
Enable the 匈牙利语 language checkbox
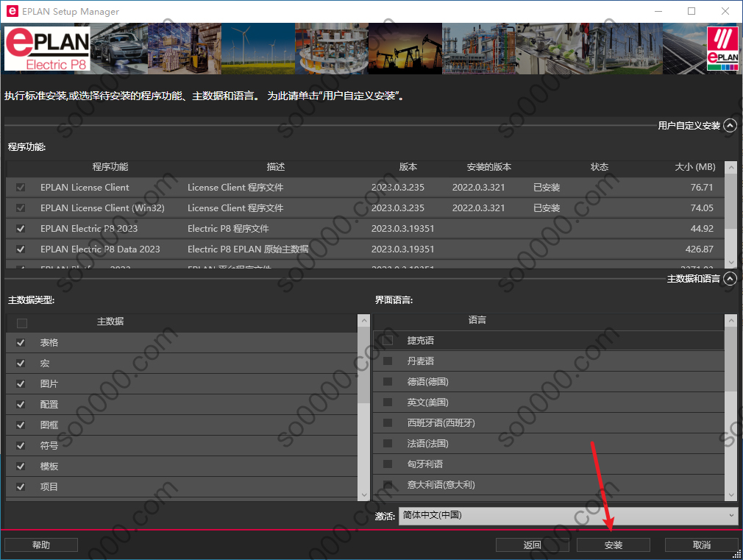(388, 464)
